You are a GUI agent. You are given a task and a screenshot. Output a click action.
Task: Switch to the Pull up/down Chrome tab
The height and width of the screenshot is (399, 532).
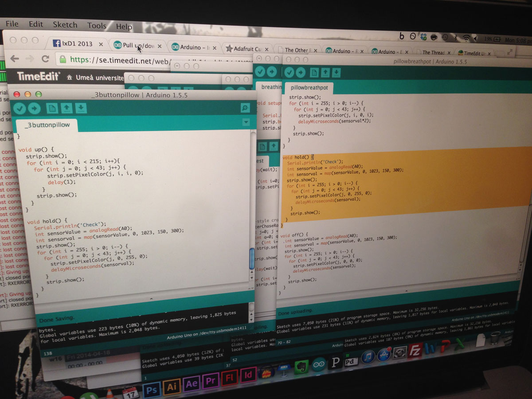tap(139, 45)
